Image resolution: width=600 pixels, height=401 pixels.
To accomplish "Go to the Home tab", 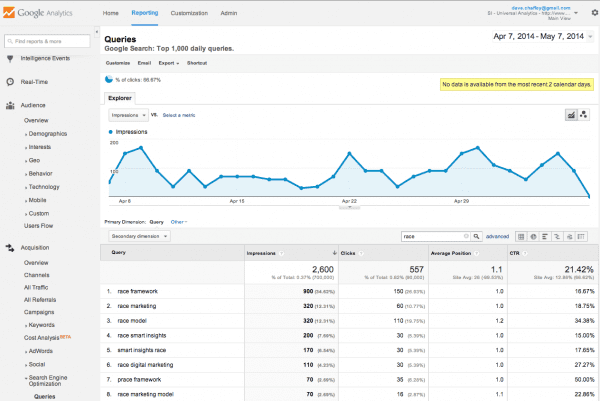I will point(111,13).
